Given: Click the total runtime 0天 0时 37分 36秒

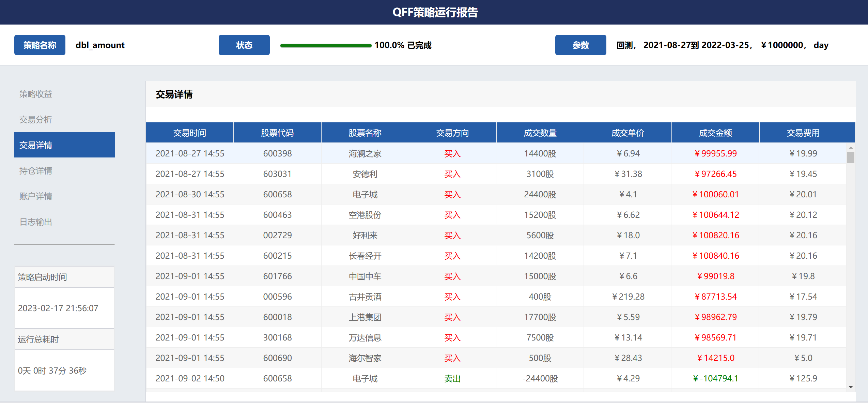Looking at the screenshot, I should tap(52, 371).
